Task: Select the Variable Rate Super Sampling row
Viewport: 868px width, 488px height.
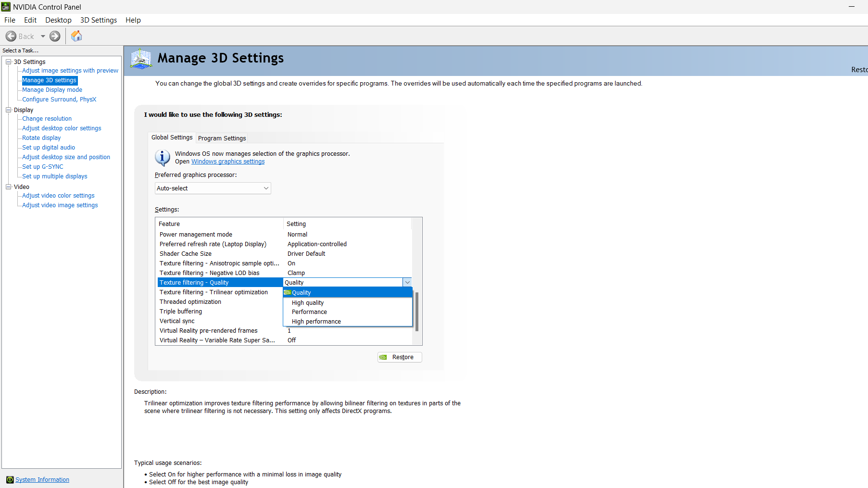Action: point(285,340)
